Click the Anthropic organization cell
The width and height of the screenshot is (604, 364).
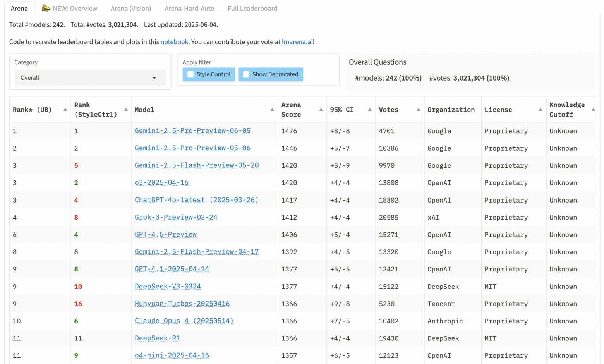445,321
